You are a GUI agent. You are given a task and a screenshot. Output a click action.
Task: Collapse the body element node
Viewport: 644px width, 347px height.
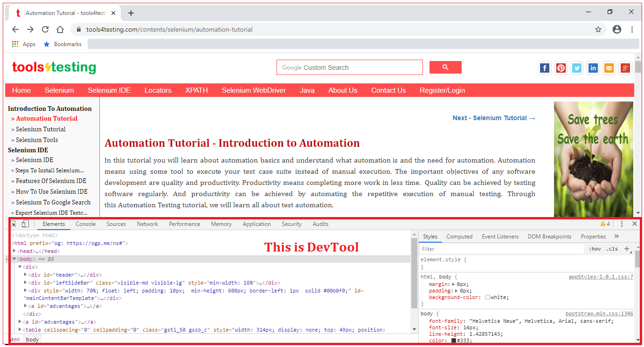tap(14, 259)
